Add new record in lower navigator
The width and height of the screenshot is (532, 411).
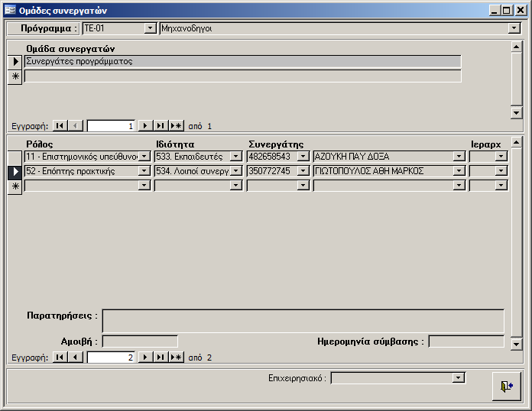[x=176, y=358]
